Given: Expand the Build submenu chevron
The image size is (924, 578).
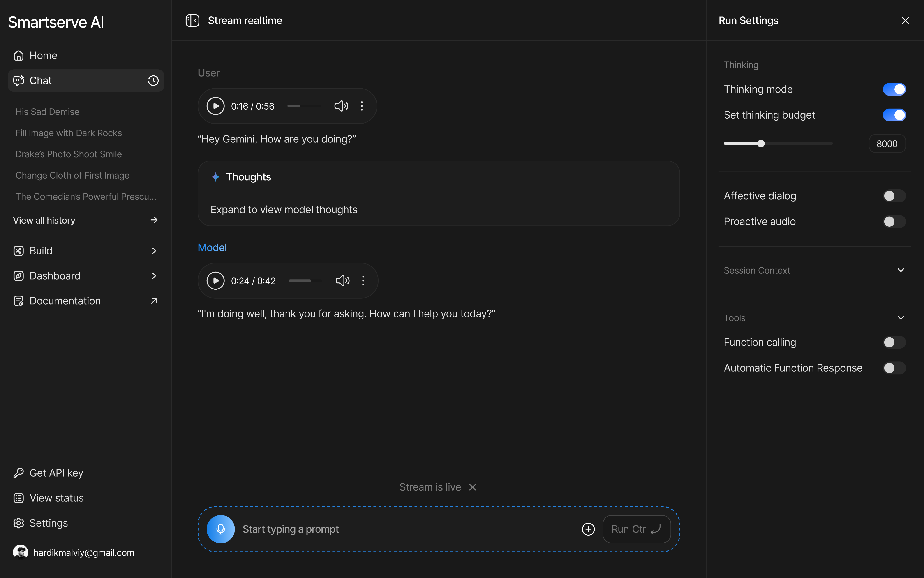Looking at the screenshot, I should tap(154, 251).
